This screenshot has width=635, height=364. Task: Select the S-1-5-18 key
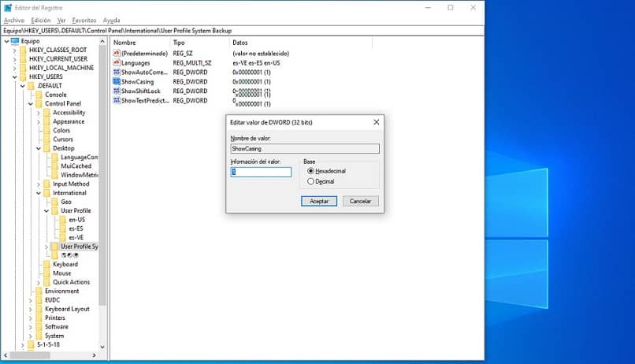[48, 344]
